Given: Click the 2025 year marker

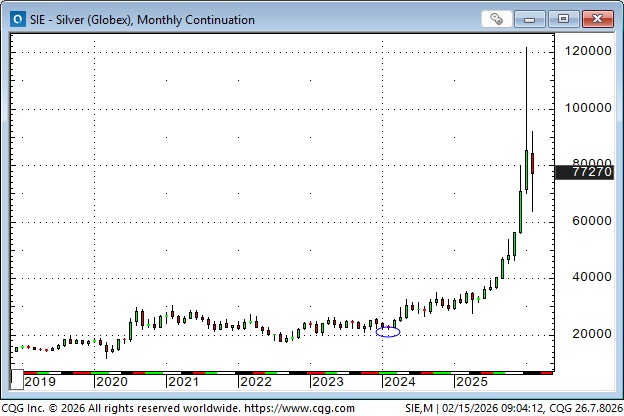Looking at the screenshot, I should tap(472, 381).
